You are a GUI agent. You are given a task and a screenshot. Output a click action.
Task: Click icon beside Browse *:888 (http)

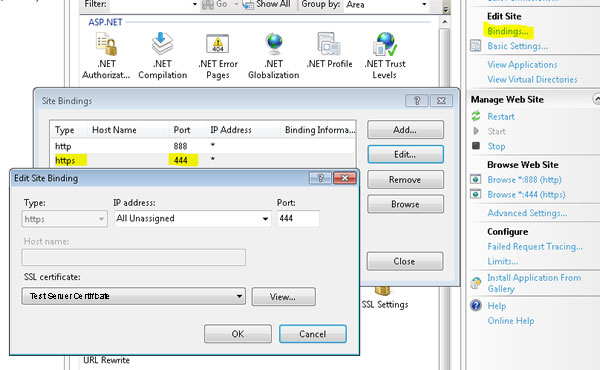[476, 179]
